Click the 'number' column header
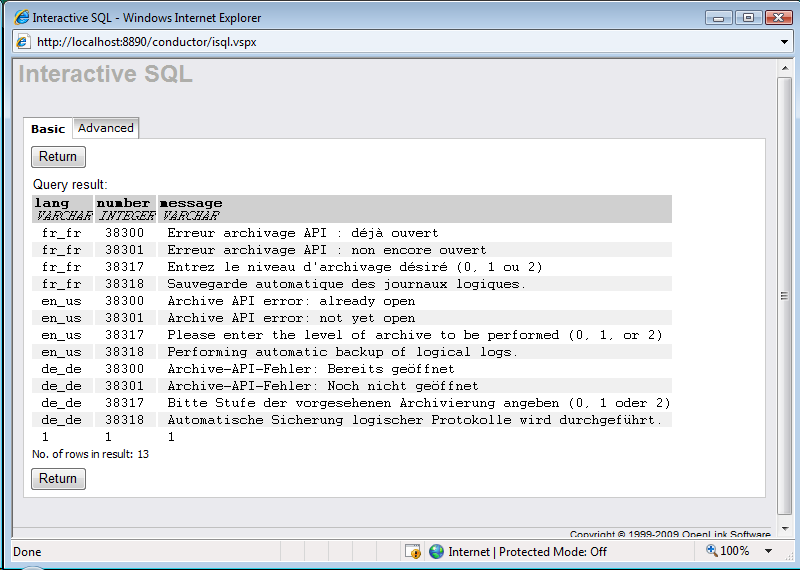Screen dimensions: 800x570 pos(123,203)
